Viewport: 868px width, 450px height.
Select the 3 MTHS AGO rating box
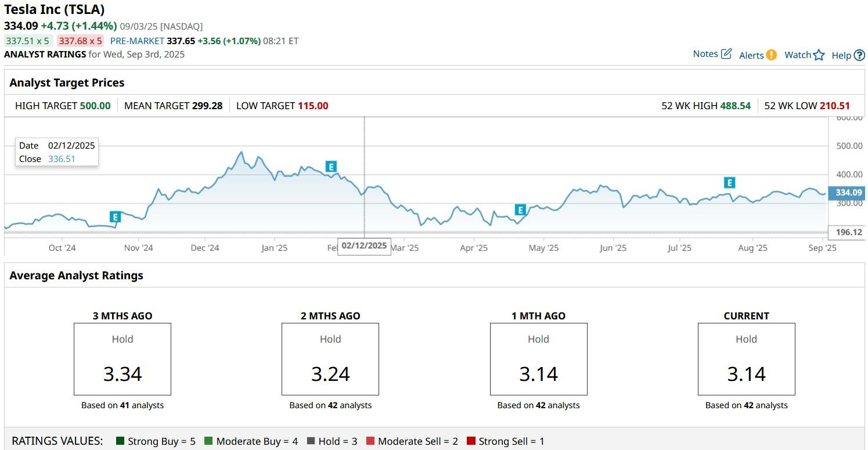[123, 359]
